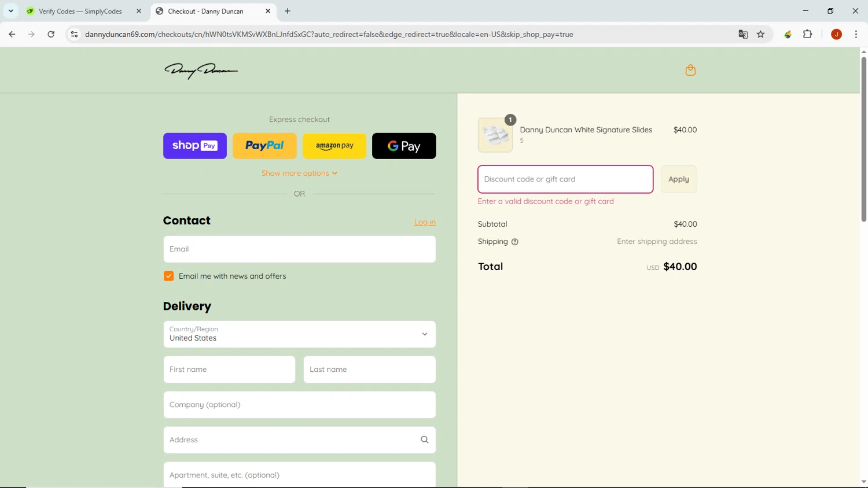Click the browser address bar URL
The width and height of the screenshot is (868, 488).
pos(329,34)
